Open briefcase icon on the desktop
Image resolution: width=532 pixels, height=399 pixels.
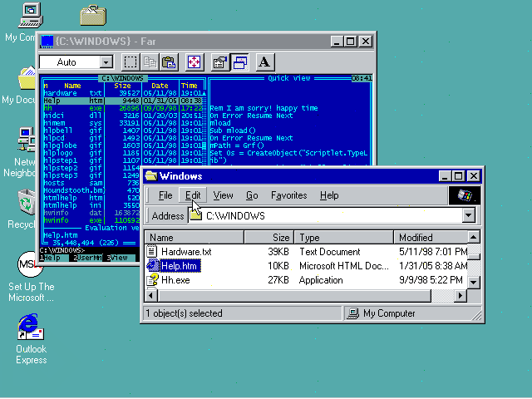tap(93, 15)
